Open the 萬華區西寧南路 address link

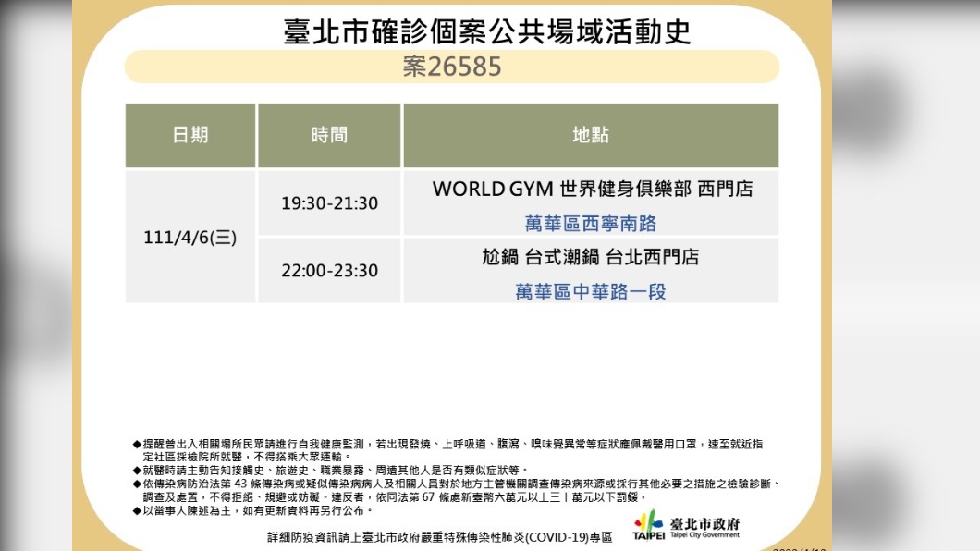point(591,224)
